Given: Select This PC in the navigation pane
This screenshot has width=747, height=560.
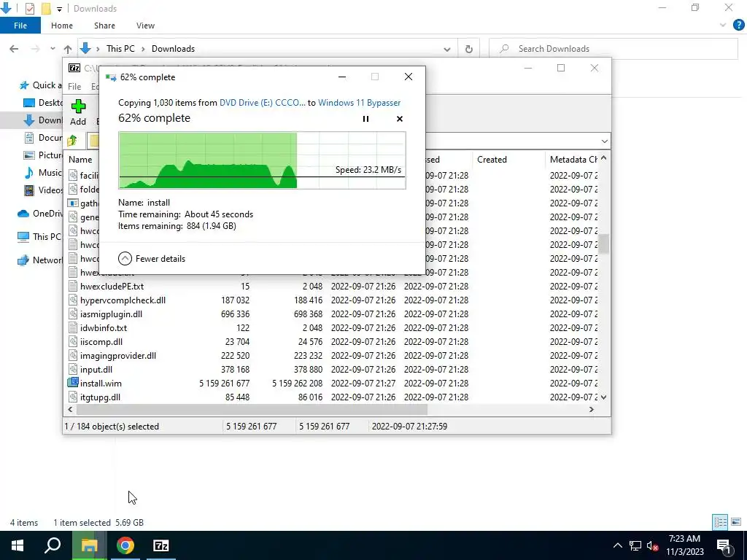Looking at the screenshot, I should (x=40, y=237).
